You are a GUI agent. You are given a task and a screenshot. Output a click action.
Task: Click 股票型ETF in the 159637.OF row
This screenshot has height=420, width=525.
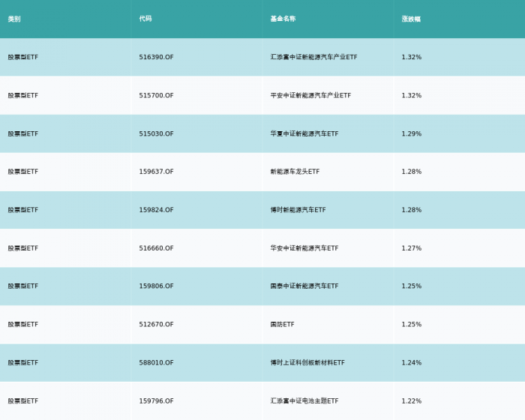23,172
